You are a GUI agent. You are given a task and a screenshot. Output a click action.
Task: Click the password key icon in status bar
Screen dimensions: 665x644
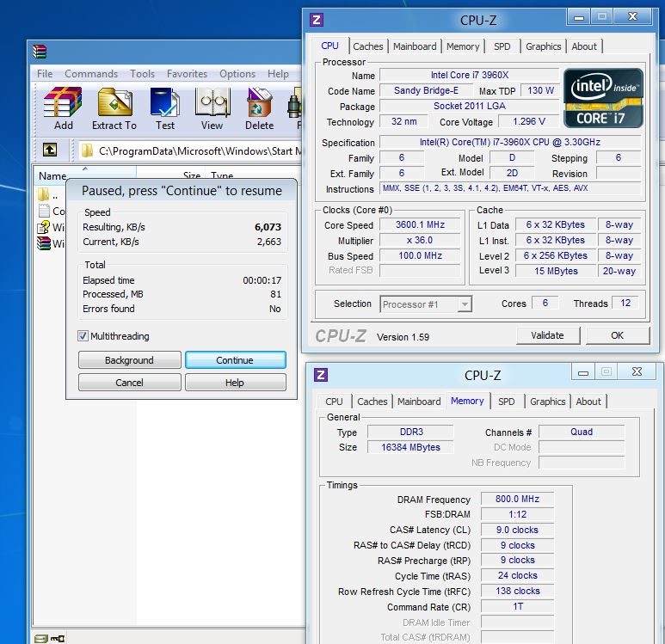58,638
